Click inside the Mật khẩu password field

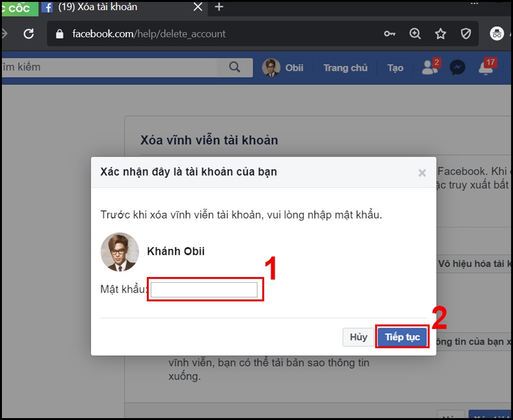tap(203, 289)
